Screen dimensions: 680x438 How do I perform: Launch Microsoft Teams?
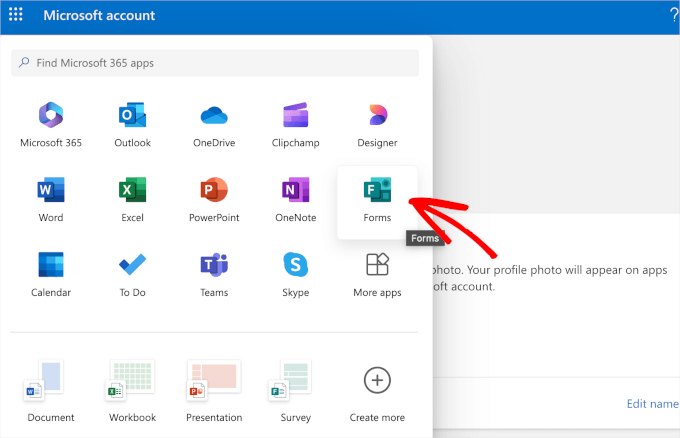tap(214, 275)
